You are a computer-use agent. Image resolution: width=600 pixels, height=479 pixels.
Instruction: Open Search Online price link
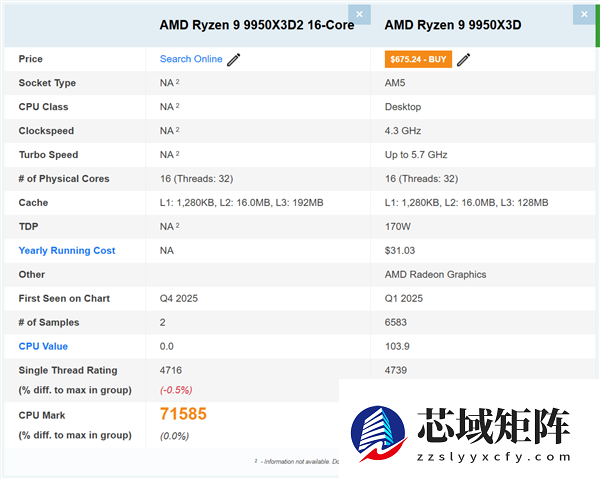191,59
